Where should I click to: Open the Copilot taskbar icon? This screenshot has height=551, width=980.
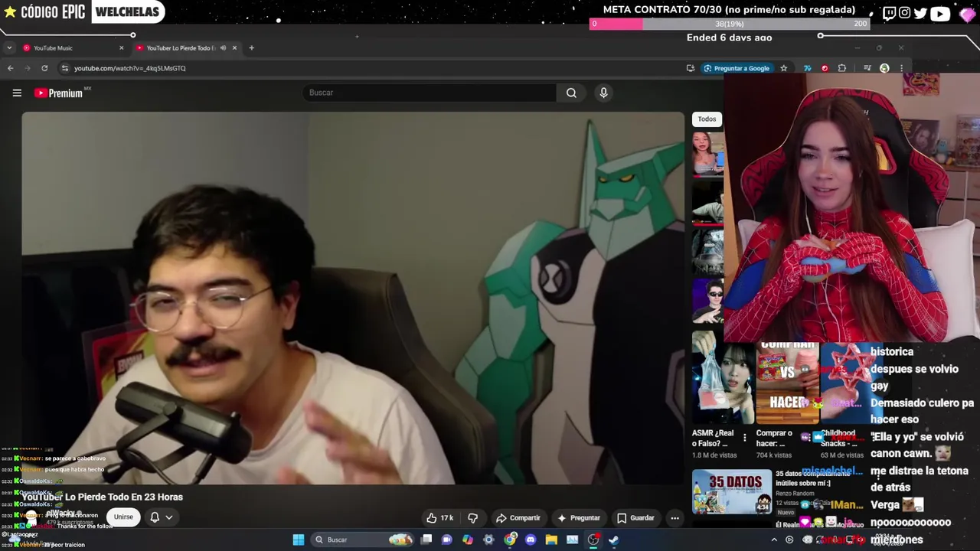pos(468,540)
